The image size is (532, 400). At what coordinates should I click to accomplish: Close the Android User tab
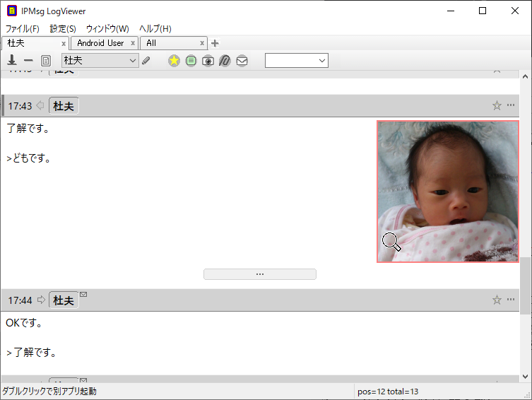click(x=133, y=43)
